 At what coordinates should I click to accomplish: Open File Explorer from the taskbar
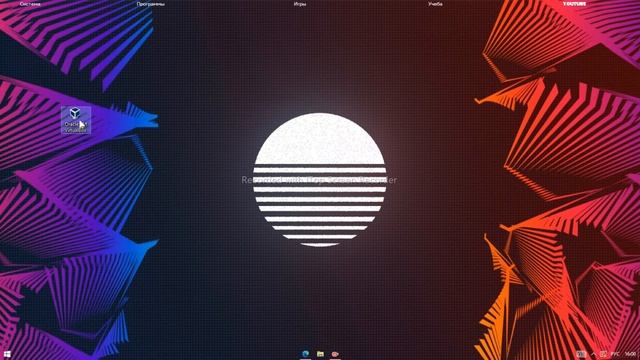point(320,354)
